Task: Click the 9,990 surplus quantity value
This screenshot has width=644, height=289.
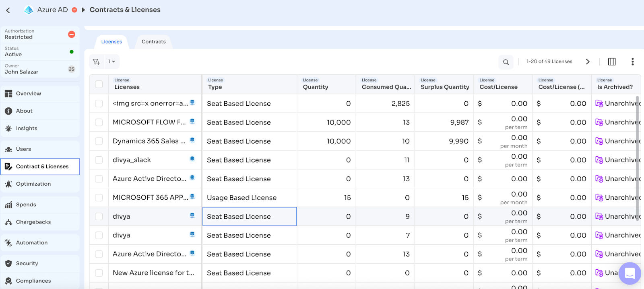Action: [459, 141]
